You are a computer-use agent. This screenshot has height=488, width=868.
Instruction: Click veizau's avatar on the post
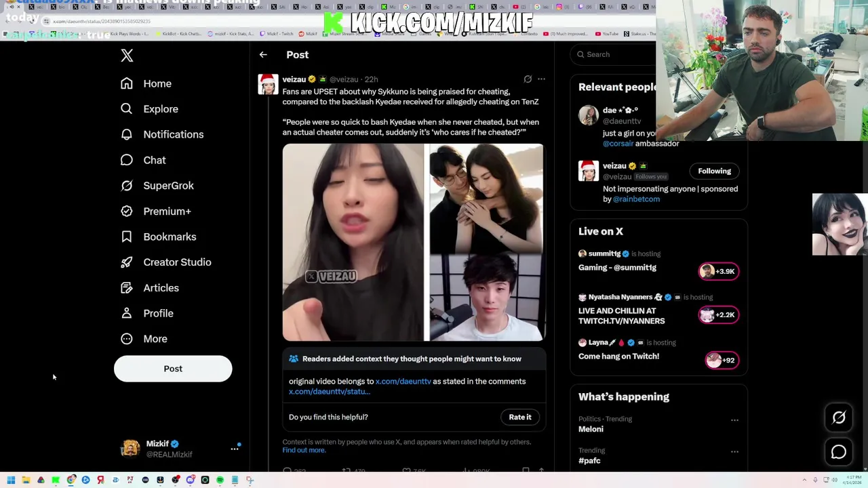click(268, 84)
